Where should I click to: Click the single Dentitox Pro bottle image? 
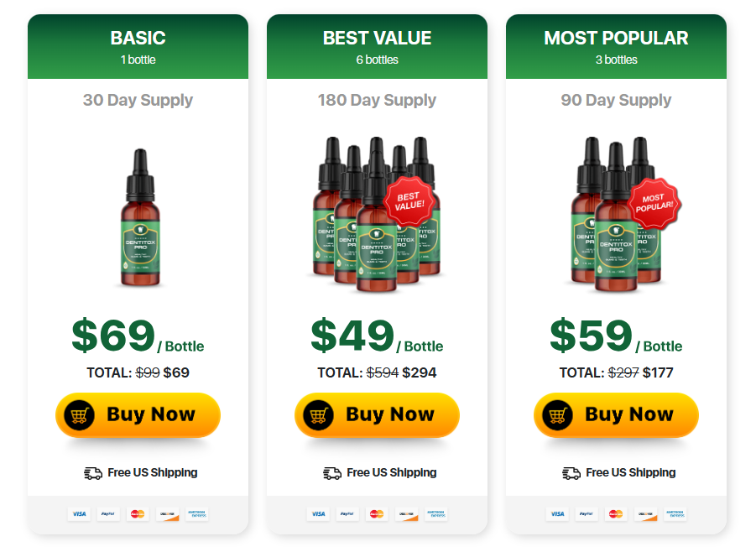tap(140, 218)
